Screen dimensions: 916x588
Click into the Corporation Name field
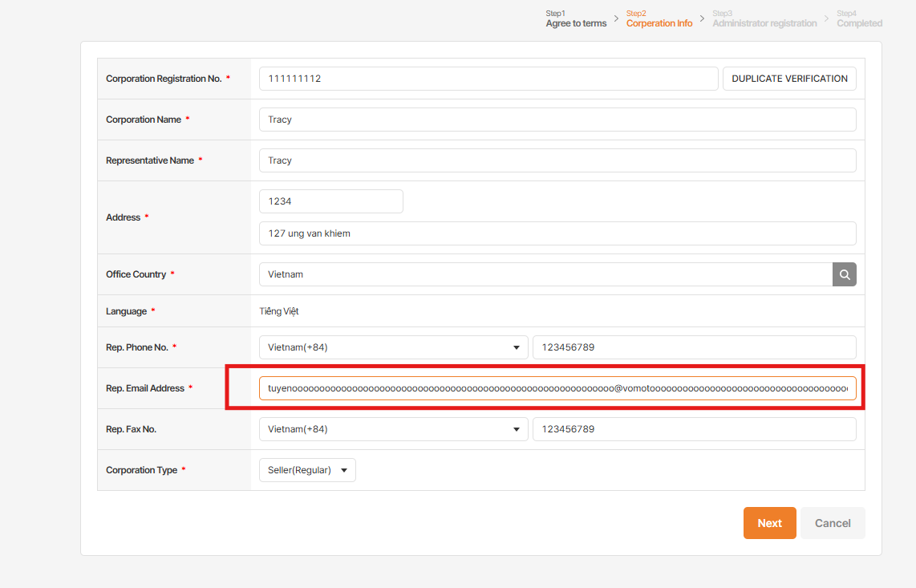557,120
